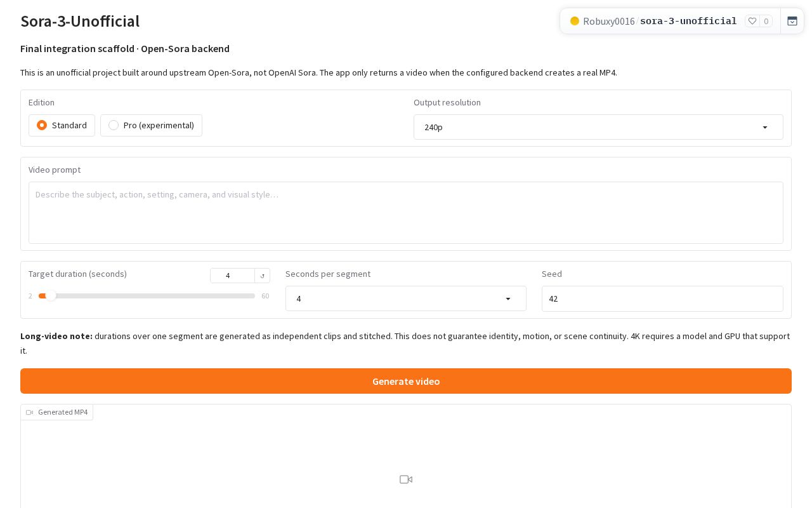The height and width of the screenshot is (508, 812).
Task: Open the space menu icon at top right
Action: pyautogui.click(x=792, y=21)
